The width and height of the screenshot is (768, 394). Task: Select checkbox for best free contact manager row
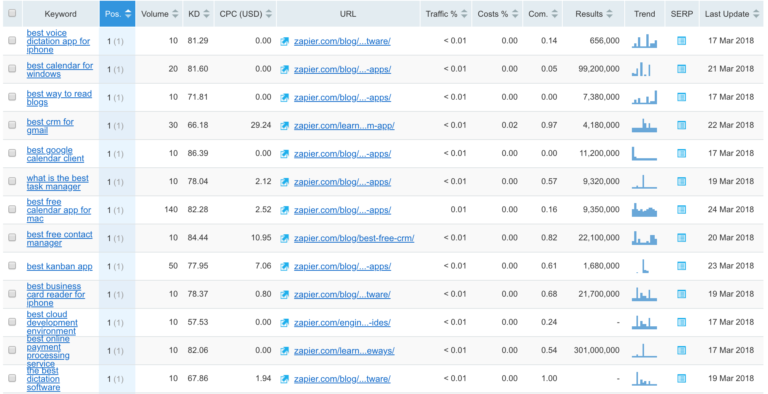pyautogui.click(x=12, y=238)
